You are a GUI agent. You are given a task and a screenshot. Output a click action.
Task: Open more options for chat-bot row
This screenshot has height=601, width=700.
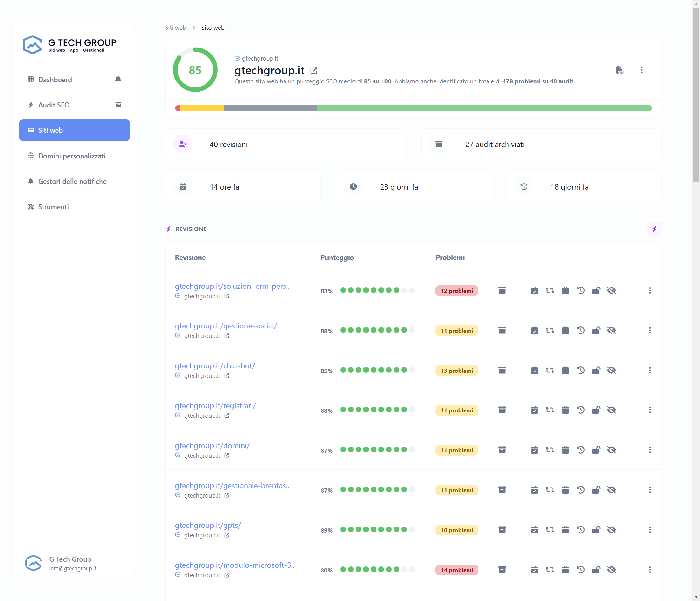click(x=650, y=370)
